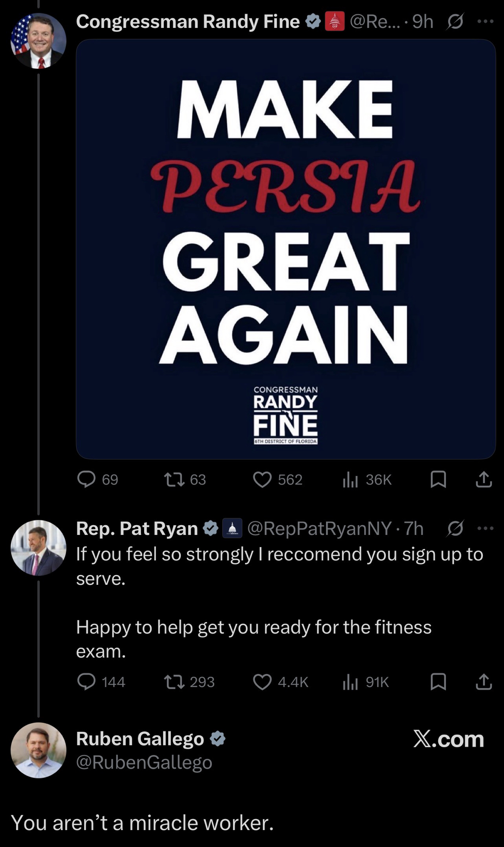The image size is (504, 847).
Task: Share Pat Ryan's reply
Action: point(484,682)
